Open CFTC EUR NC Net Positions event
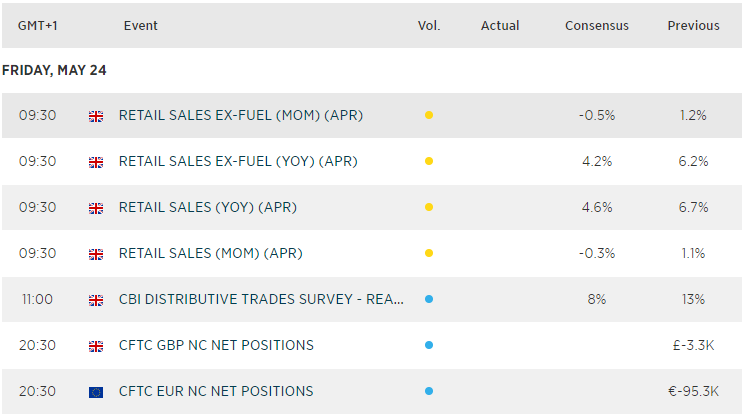Viewport: 743px width, 415px height. click(216, 392)
